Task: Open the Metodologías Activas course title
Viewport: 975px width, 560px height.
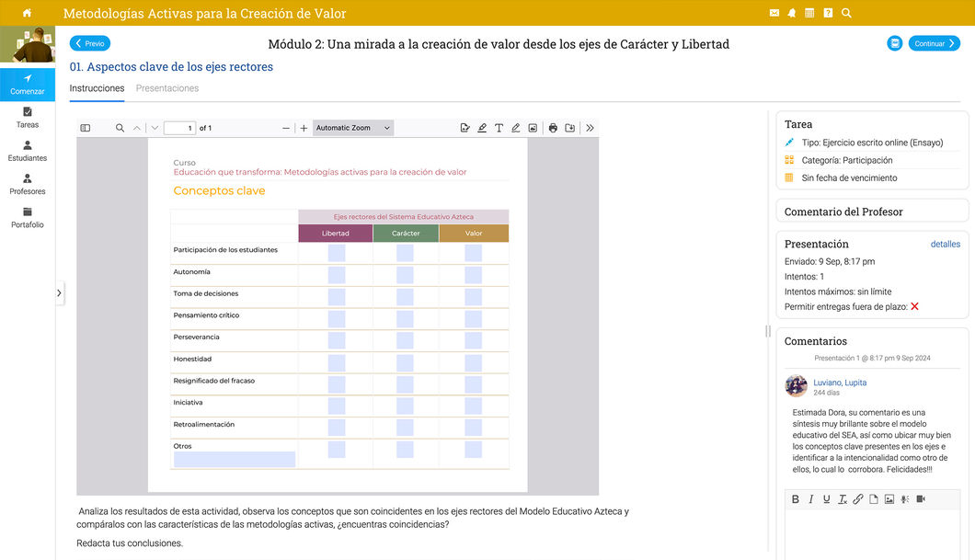Action: click(x=204, y=13)
